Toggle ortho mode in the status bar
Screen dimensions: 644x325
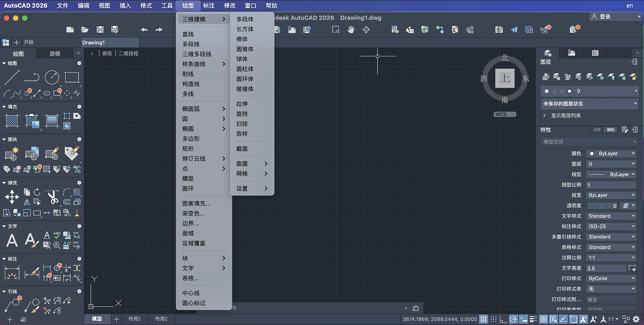point(503,319)
